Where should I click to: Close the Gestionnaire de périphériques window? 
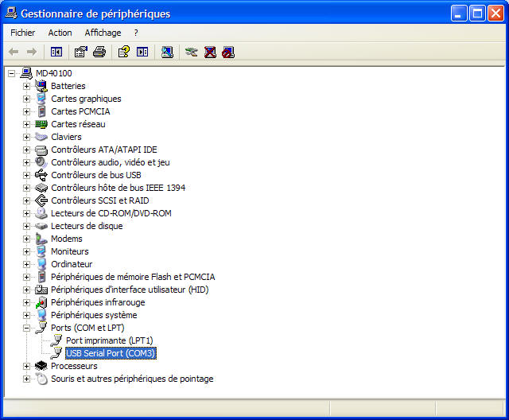tap(495, 14)
